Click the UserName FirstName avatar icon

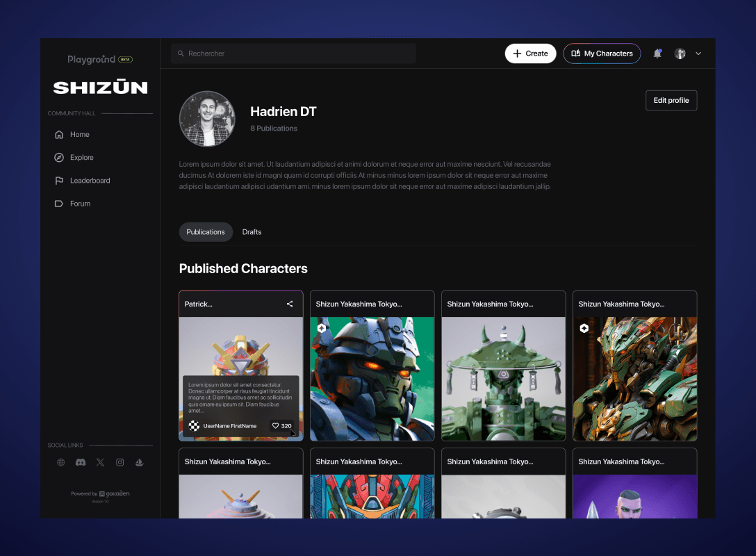click(194, 426)
